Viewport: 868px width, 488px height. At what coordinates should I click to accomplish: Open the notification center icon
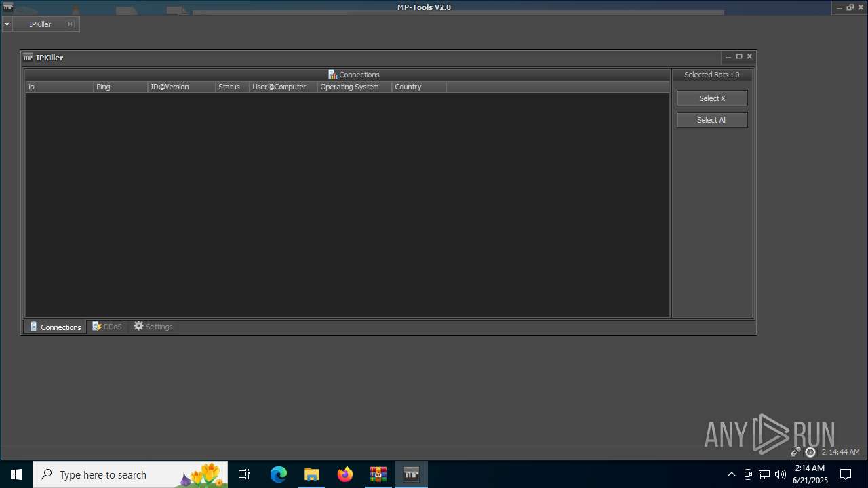tap(846, 474)
